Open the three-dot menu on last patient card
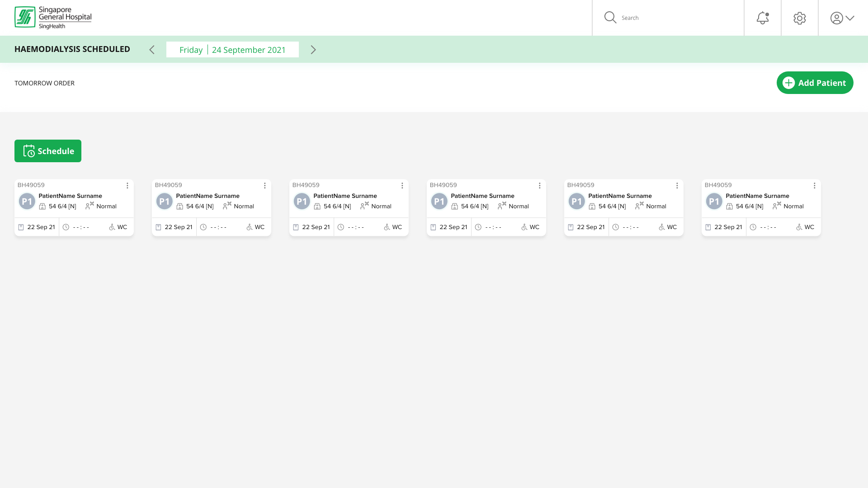The width and height of the screenshot is (868, 488). click(815, 186)
